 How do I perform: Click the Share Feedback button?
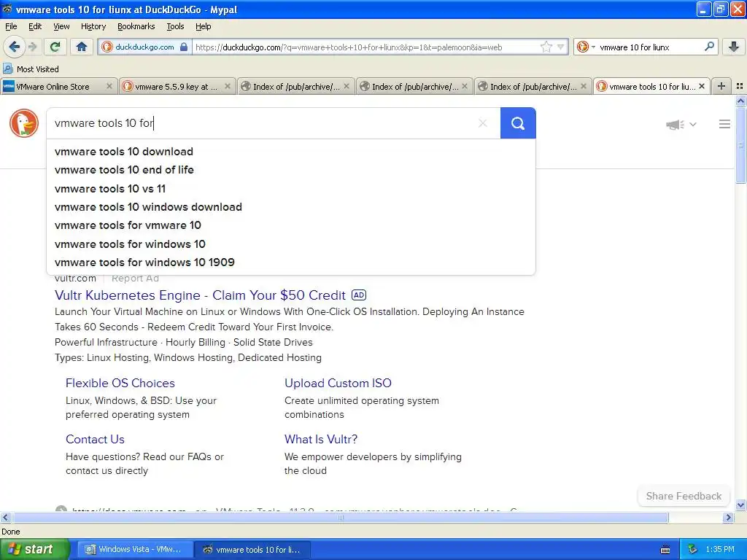[684, 496]
